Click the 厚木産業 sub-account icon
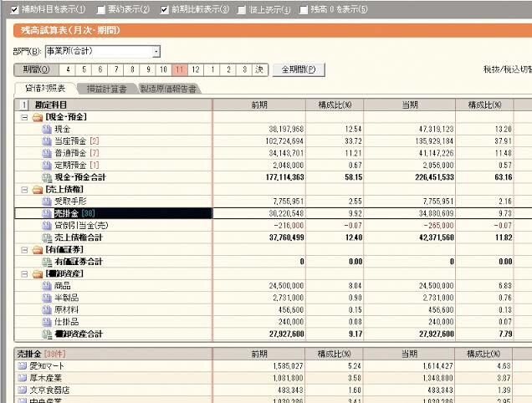532x403 pixels. (22, 378)
